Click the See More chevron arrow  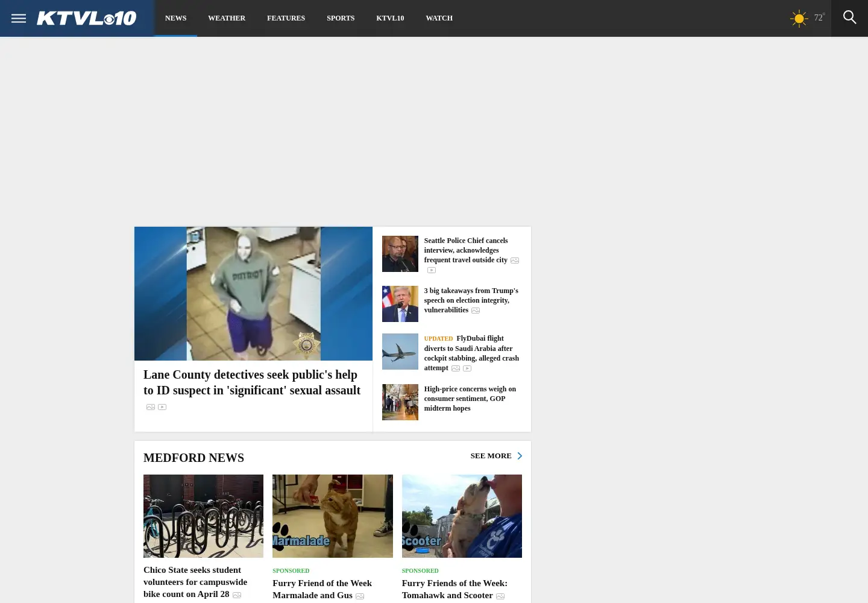520,456
